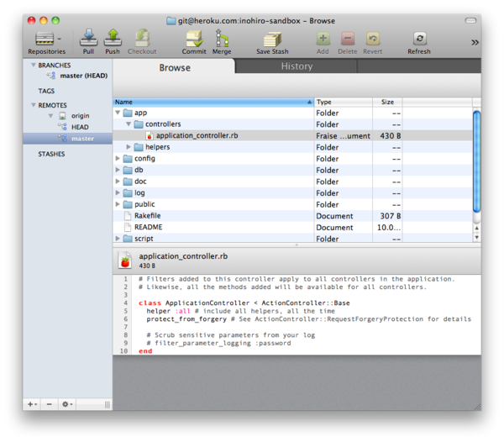The width and height of the screenshot is (504, 442).
Task: Select the origin remote
Action: 81,116
